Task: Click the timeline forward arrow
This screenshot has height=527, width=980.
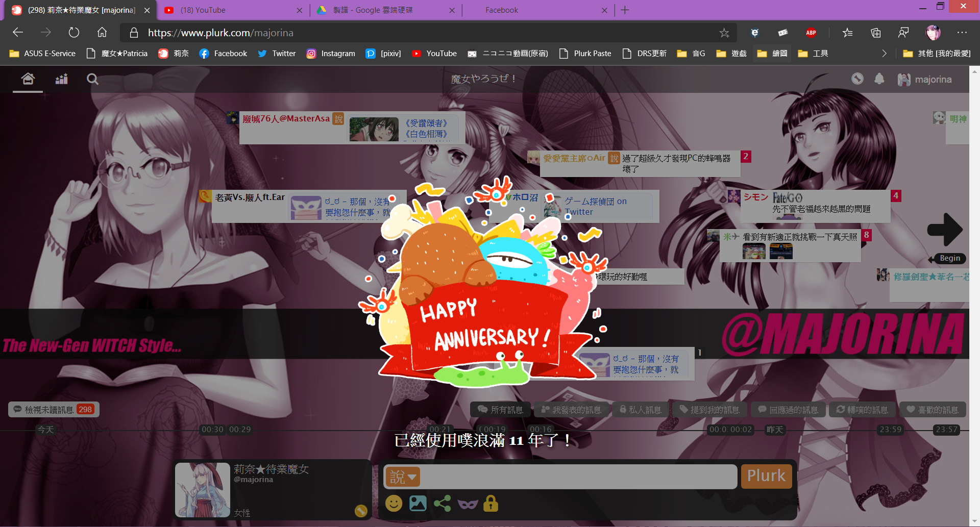Action: point(945,229)
